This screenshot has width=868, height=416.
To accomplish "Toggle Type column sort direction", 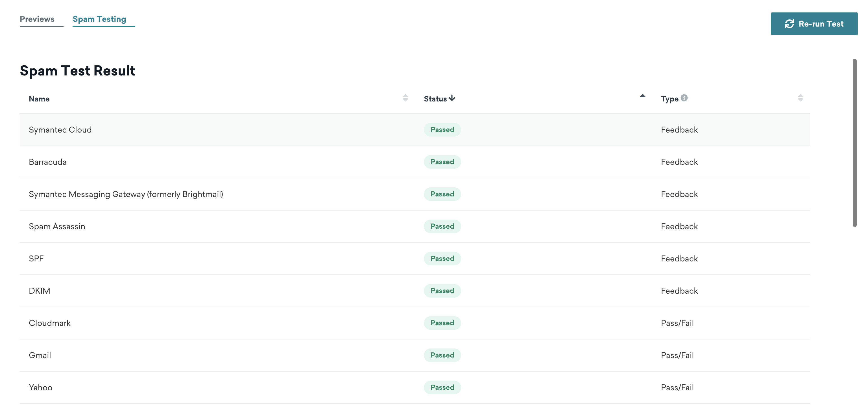I will pos(801,98).
